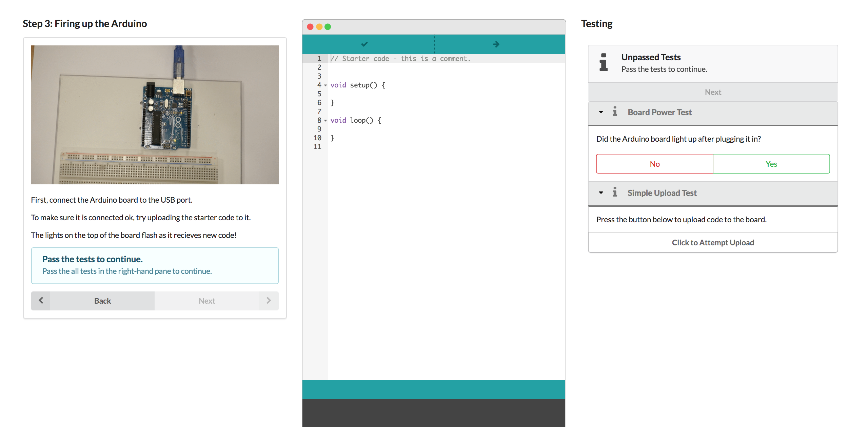Click 'The lights on the top of the board' text
The height and width of the screenshot is (427, 868).
[x=134, y=235]
